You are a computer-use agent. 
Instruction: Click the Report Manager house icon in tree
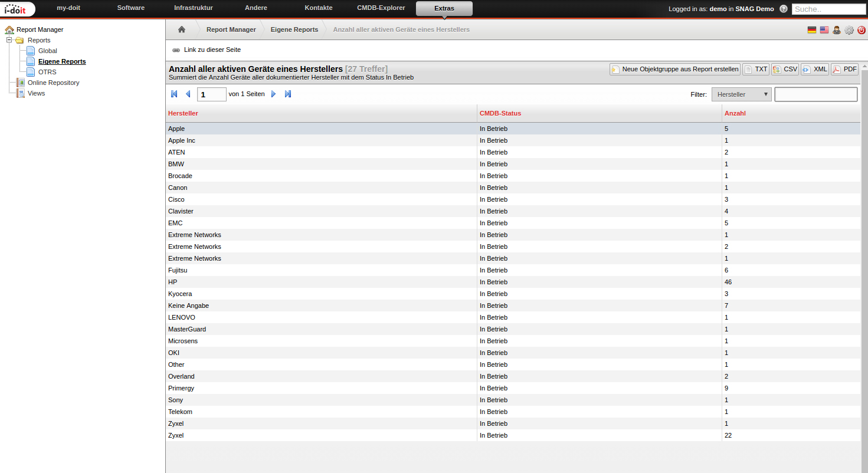9,29
